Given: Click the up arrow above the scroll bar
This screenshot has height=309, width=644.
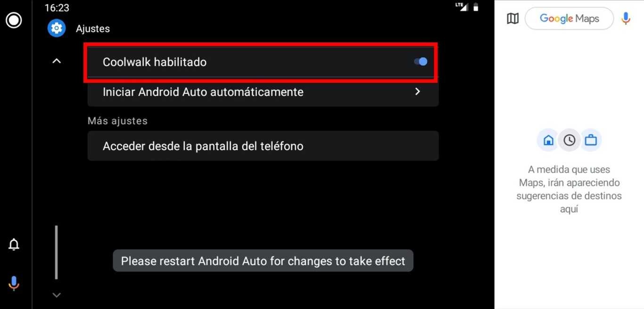Looking at the screenshot, I should [57, 61].
